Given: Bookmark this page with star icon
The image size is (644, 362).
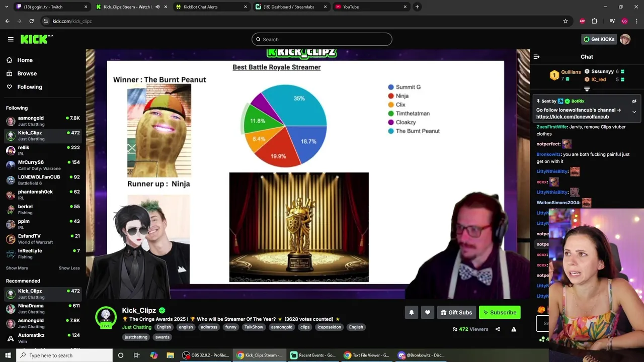Looking at the screenshot, I should [x=566, y=21].
